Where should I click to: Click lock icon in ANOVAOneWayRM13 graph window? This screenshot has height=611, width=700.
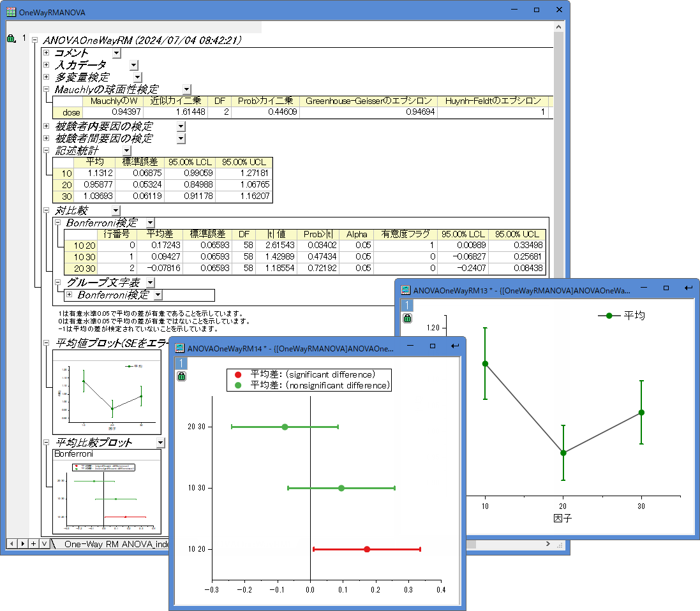pyautogui.click(x=407, y=318)
